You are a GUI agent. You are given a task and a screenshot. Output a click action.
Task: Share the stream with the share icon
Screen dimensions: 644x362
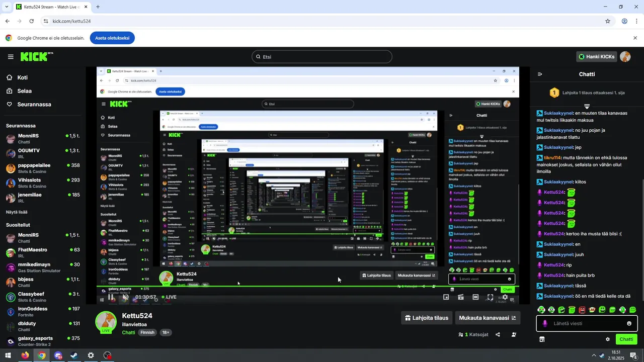pyautogui.click(x=498, y=334)
